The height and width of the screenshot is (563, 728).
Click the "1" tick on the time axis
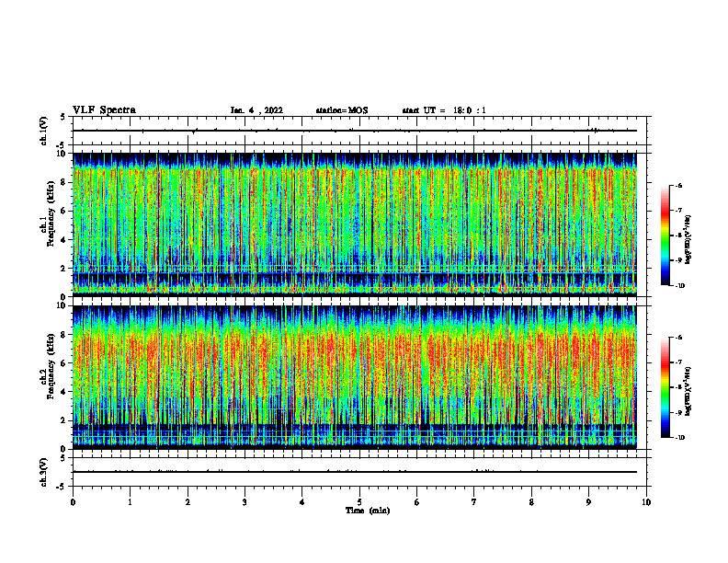[x=131, y=502]
